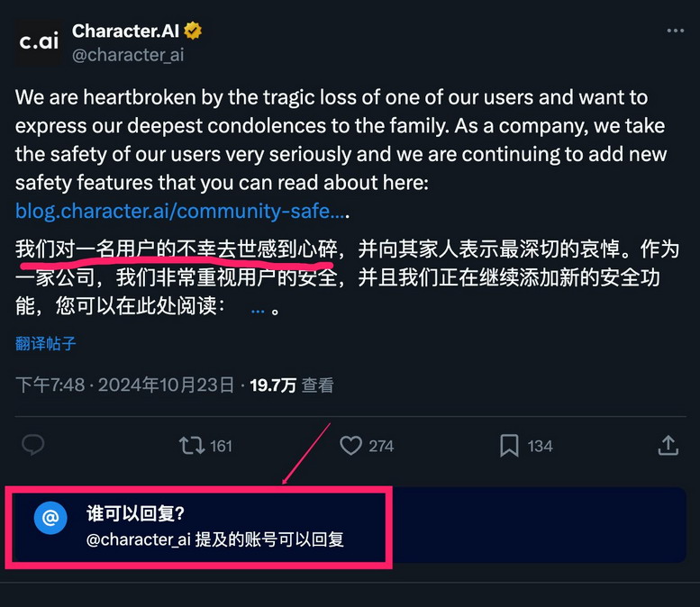Like the post via heart icon

[351, 445]
